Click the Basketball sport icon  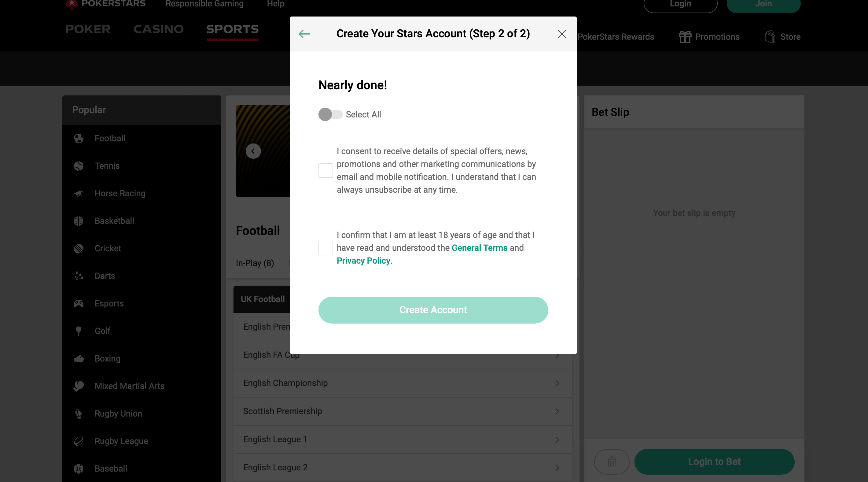(79, 221)
